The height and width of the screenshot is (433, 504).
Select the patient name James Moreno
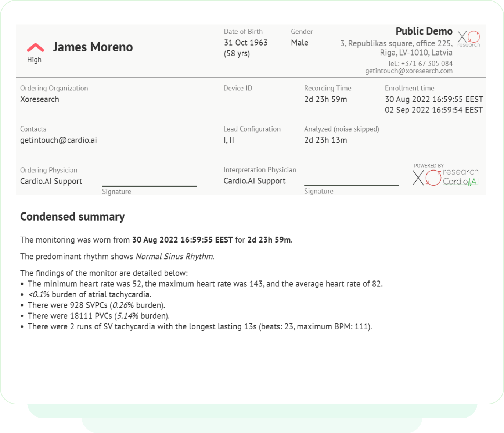point(93,47)
